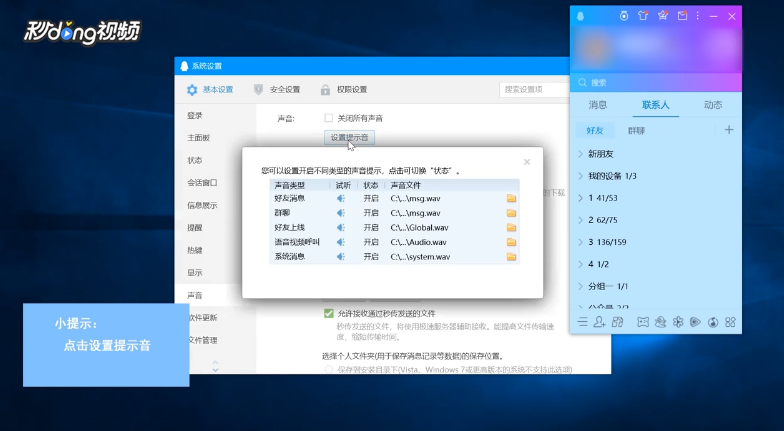
Task: Choose a new file for Audio.wav
Action: point(511,242)
